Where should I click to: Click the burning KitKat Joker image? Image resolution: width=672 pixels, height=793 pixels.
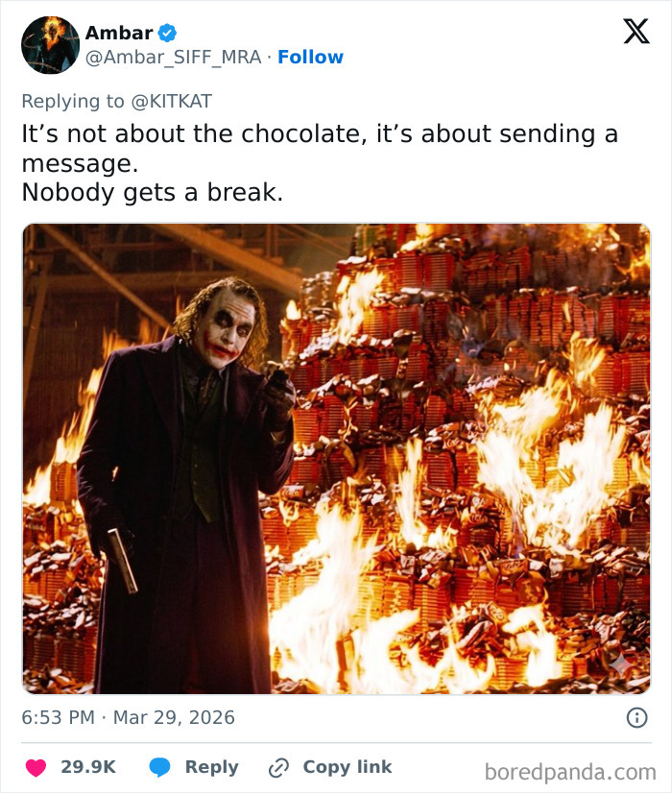click(336, 451)
